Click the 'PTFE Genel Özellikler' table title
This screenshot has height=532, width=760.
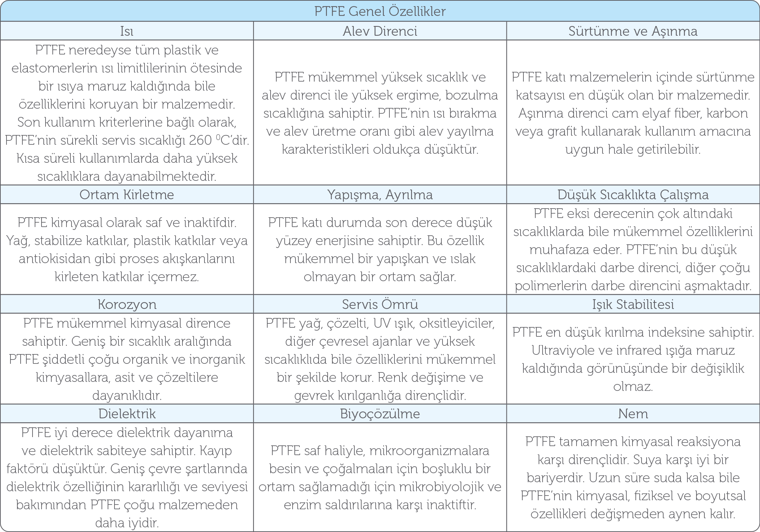point(380,11)
